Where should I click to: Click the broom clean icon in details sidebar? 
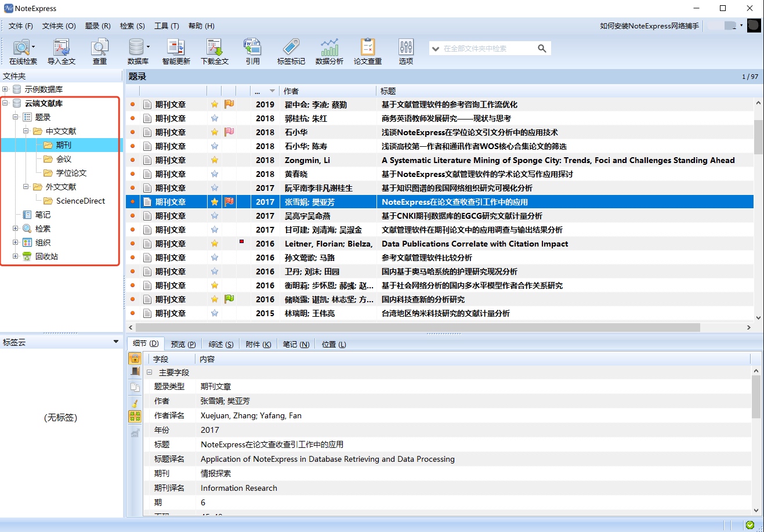coord(135,403)
